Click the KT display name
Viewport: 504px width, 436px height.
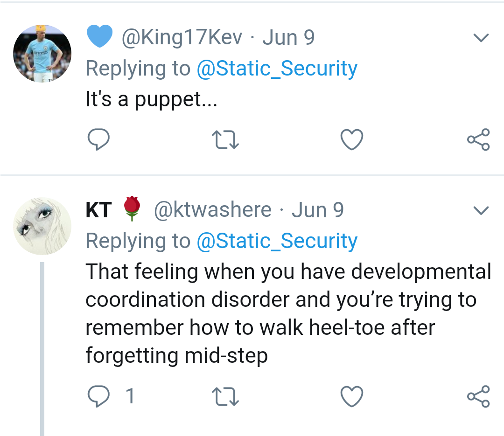(98, 210)
